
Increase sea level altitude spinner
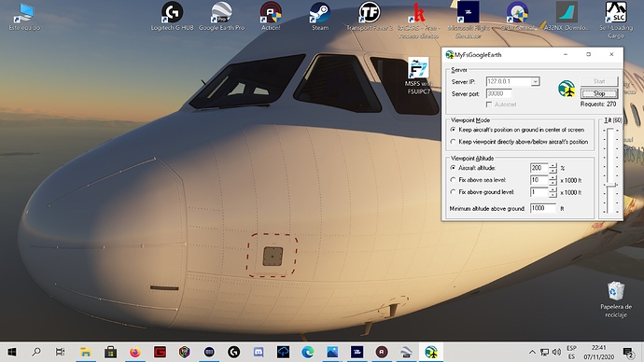[x=553, y=177]
